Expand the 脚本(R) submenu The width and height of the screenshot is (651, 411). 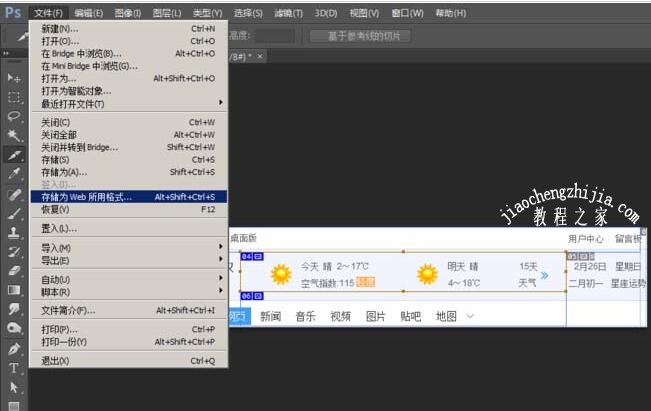221,291
